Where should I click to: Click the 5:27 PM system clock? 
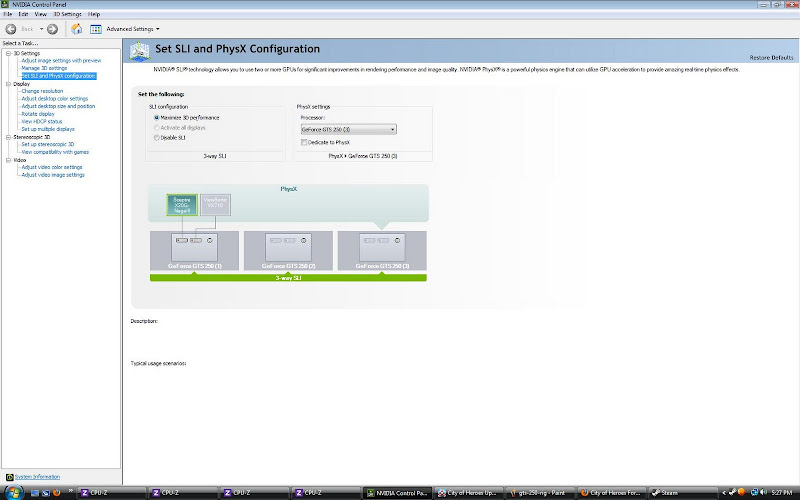click(x=782, y=493)
